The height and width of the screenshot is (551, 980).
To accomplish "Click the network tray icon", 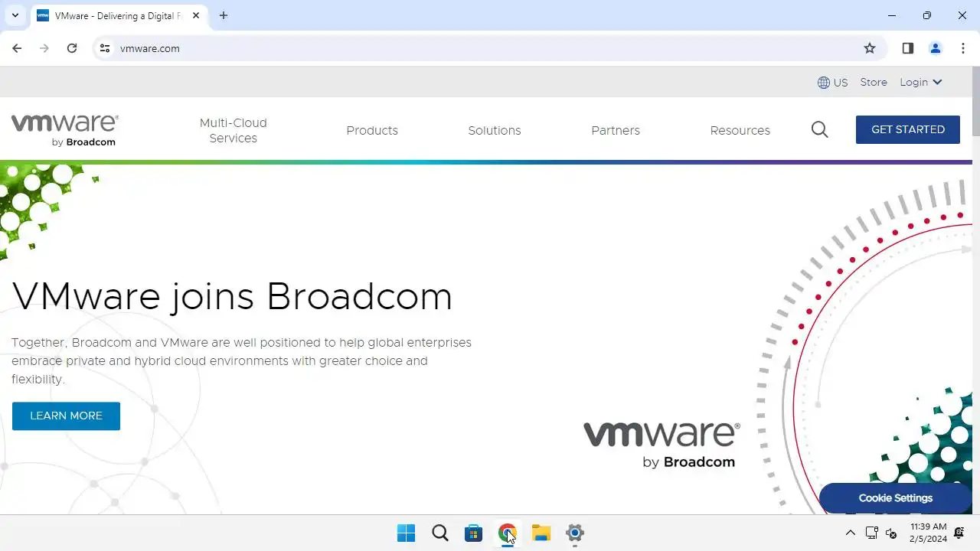I will (x=871, y=533).
